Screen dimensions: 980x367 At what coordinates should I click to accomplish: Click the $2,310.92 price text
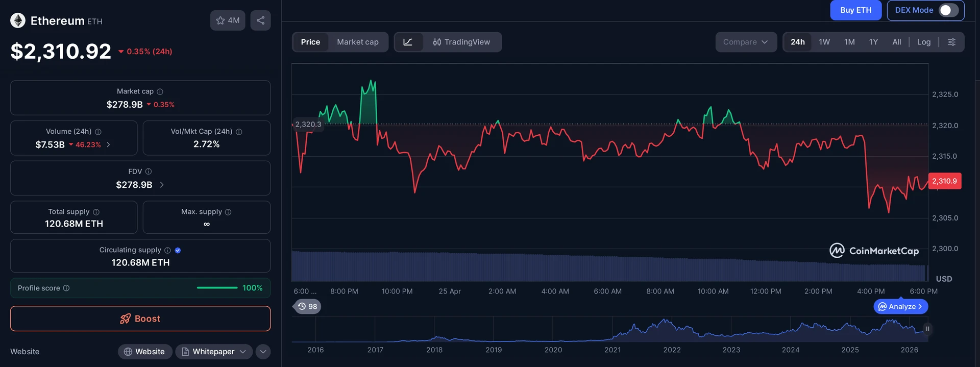[61, 52]
